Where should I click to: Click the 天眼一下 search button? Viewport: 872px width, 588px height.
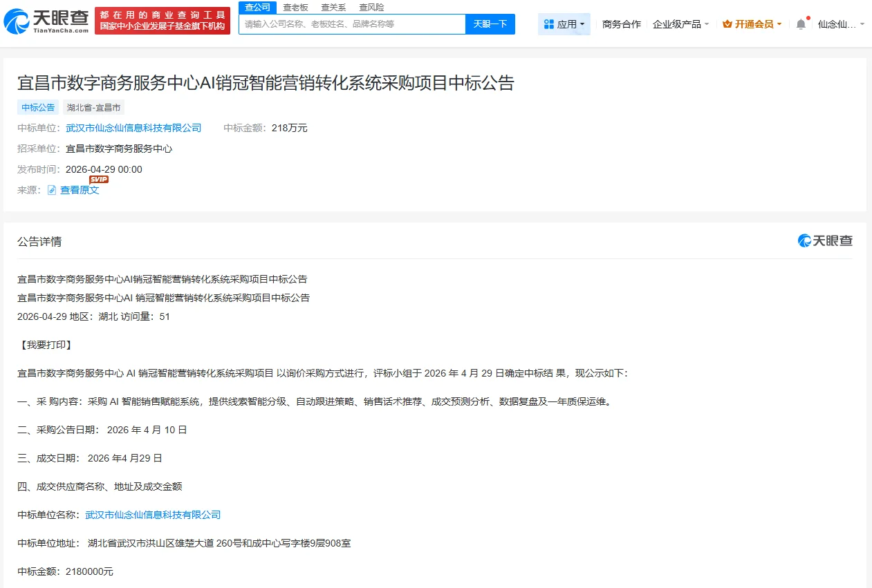(490, 24)
